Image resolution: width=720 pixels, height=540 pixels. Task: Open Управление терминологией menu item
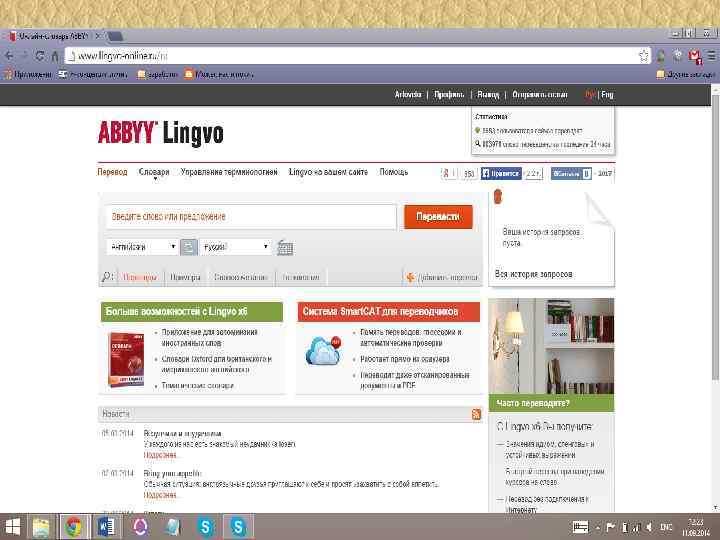point(229,172)
